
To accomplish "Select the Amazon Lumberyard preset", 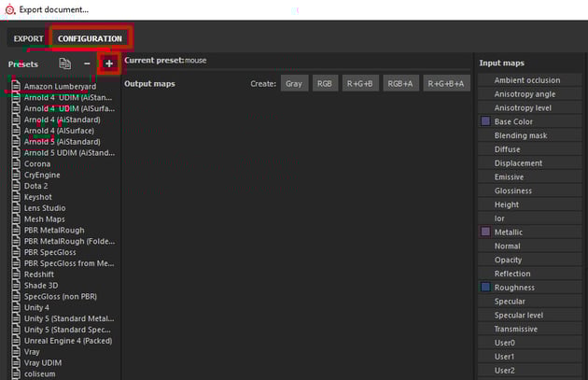I will [x=60, y=86].
